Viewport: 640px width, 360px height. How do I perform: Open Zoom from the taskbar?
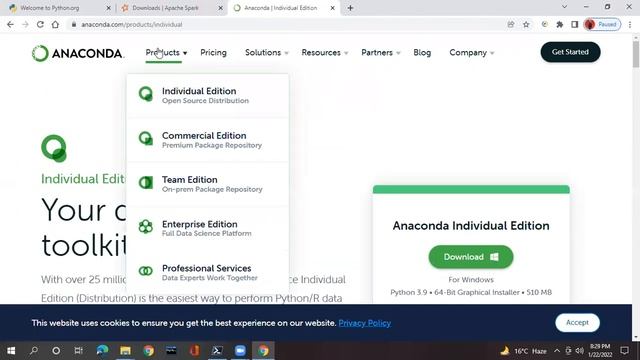[x=240, y=351]
